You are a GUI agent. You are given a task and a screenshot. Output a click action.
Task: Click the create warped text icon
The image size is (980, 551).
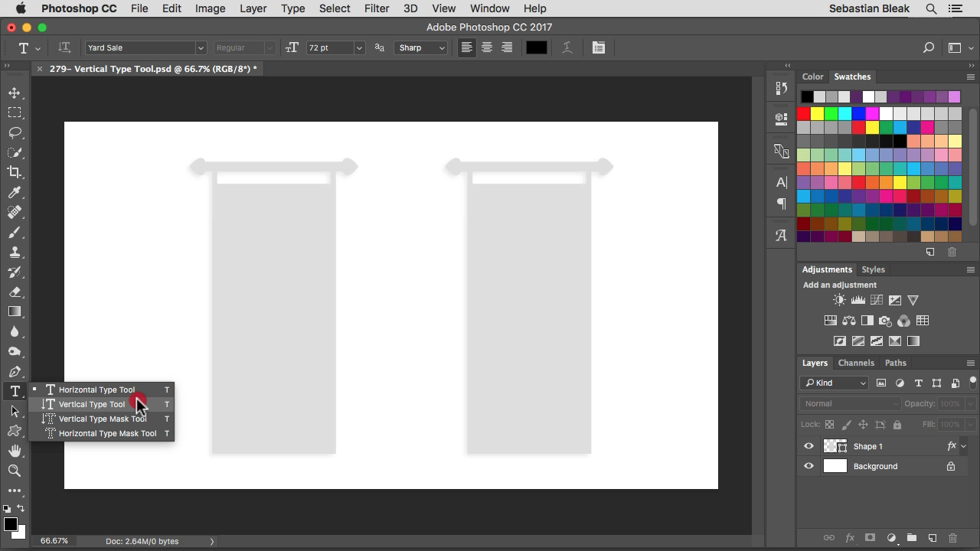[567, 47]
